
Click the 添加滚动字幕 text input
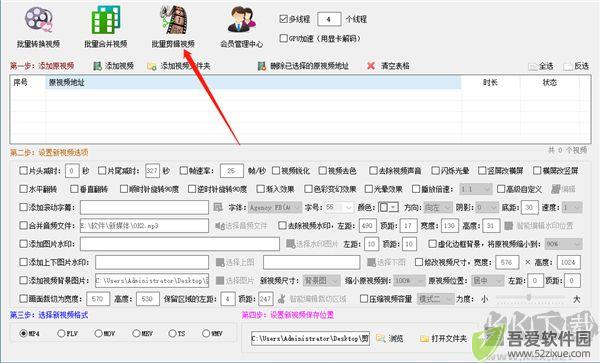pyautogui.click(x=144, y=207)
